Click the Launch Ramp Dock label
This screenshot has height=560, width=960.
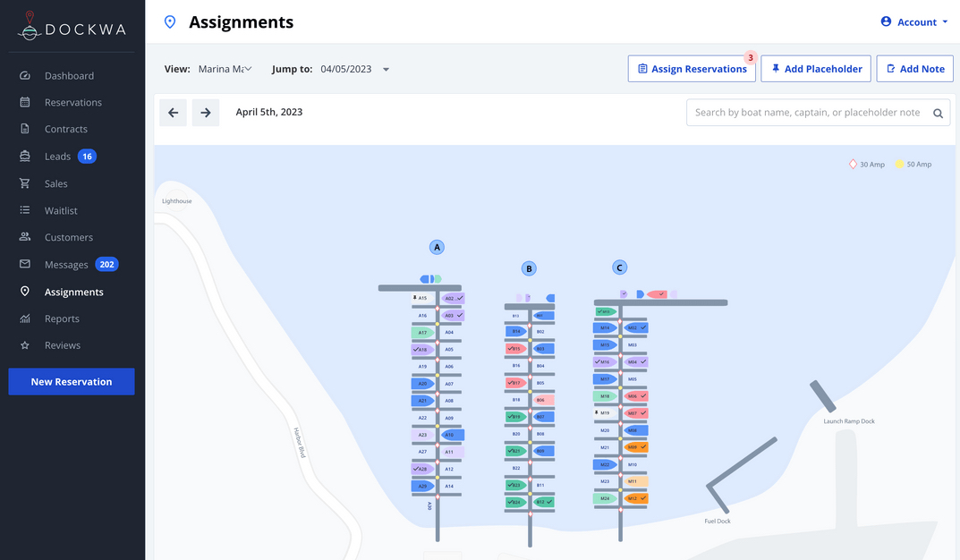849,421
